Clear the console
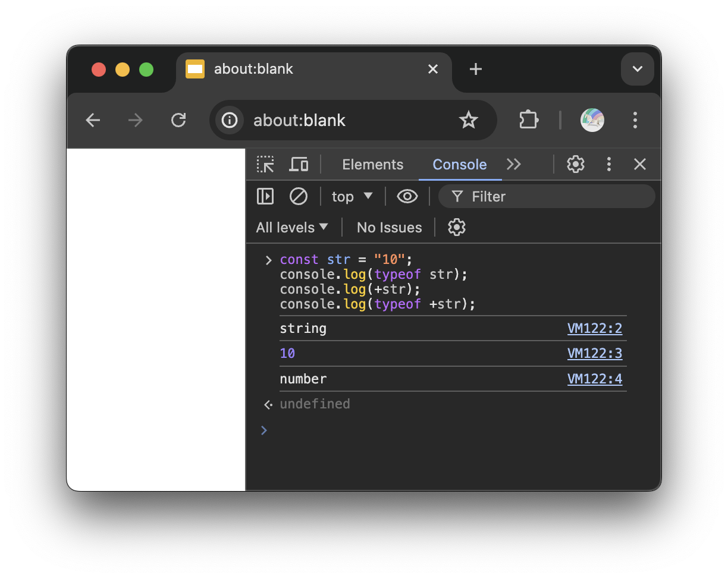 299,197
